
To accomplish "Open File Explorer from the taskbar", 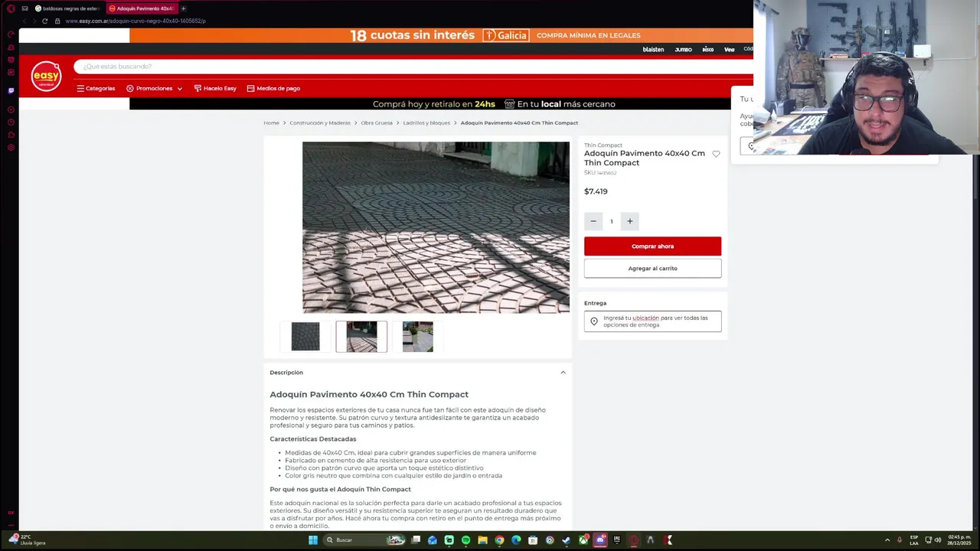I will pos(482,540).
